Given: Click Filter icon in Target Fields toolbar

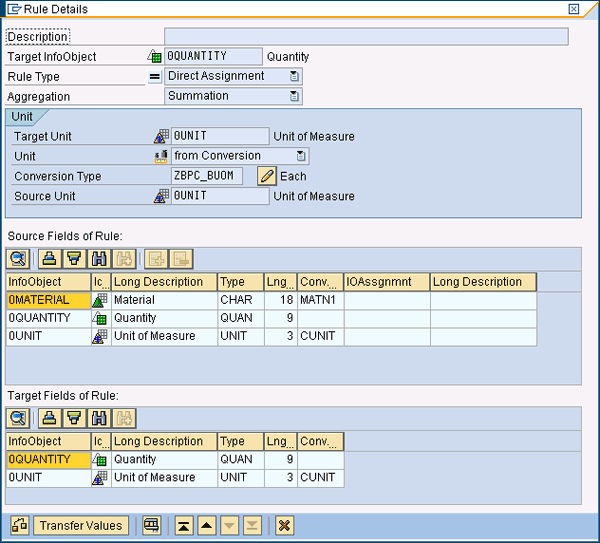Looking at the screenshot, I should click(73, 418).
